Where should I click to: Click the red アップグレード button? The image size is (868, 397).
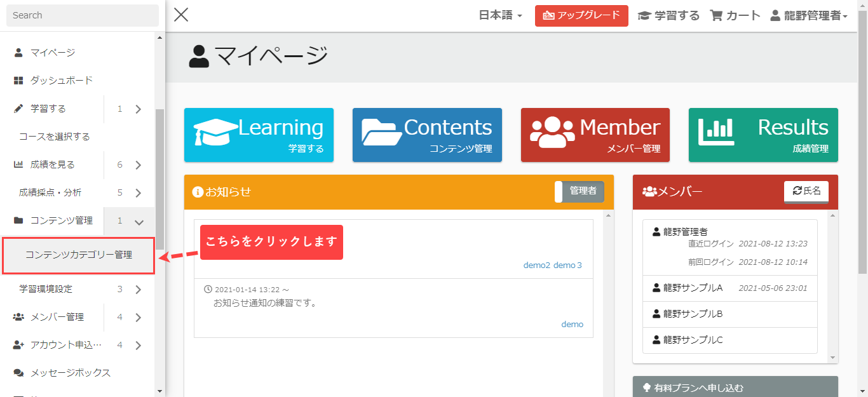(x=581, y=16)
